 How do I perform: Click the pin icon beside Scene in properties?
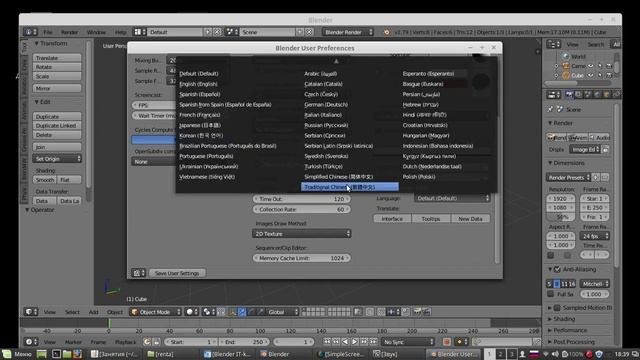click(x=550, y=109)
